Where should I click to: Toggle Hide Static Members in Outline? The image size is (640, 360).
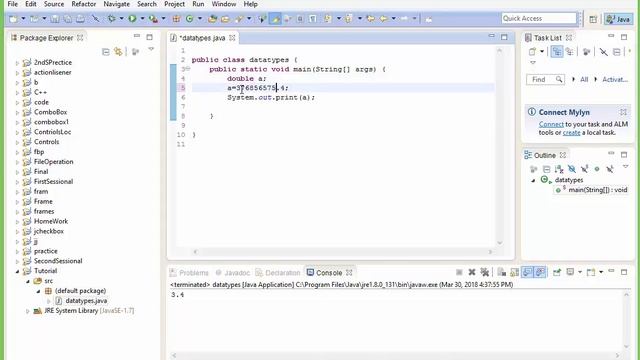point(584,169)
